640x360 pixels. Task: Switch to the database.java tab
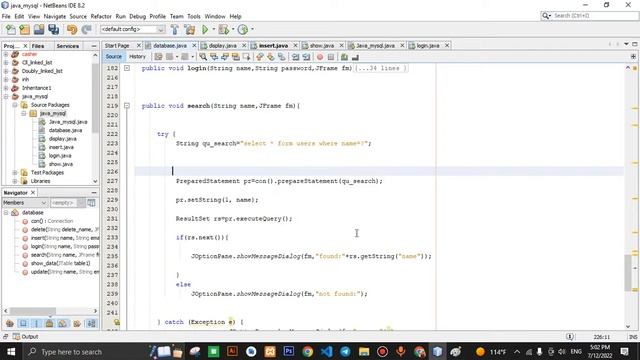coord(169,46)
